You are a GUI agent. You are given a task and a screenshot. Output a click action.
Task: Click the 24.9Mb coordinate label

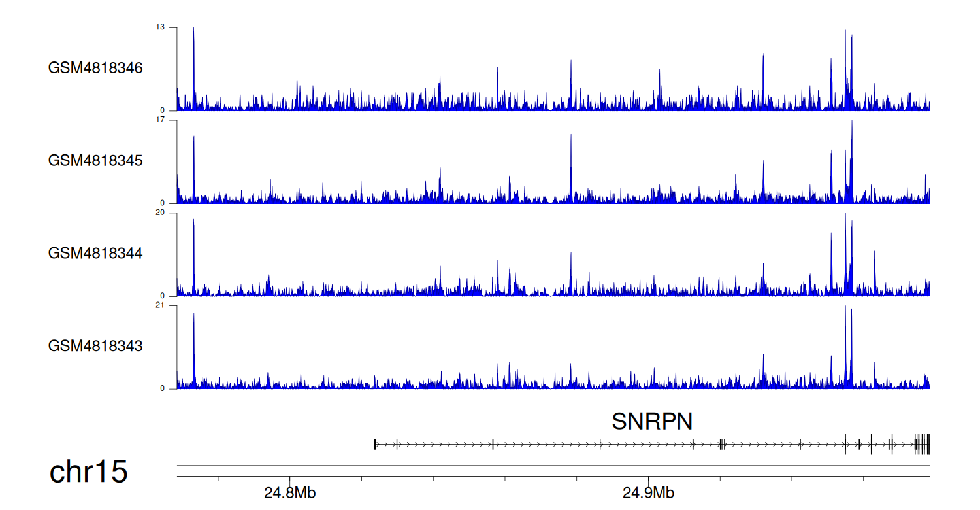(649, 493)
